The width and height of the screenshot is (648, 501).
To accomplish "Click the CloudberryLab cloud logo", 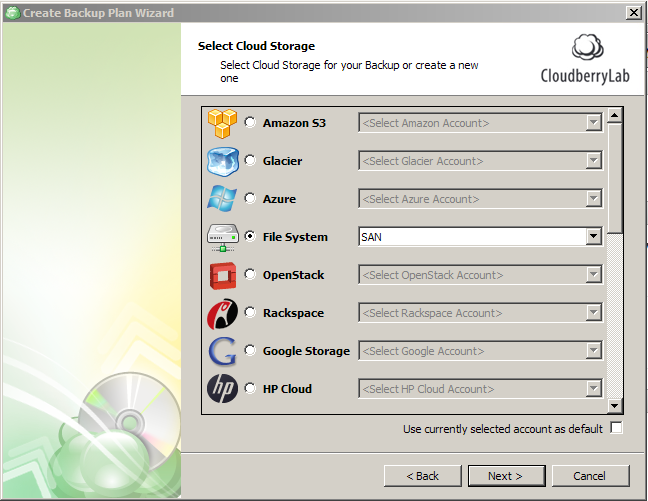I will (587, 47).
